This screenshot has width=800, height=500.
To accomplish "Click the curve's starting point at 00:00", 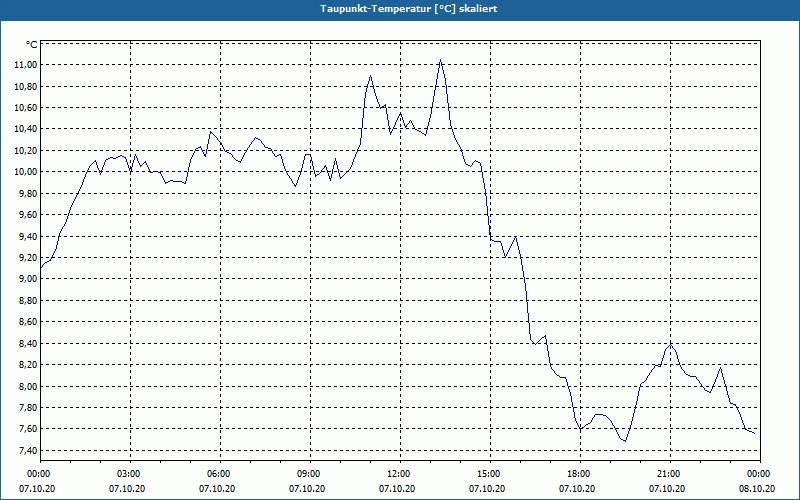I will (41, 267).
